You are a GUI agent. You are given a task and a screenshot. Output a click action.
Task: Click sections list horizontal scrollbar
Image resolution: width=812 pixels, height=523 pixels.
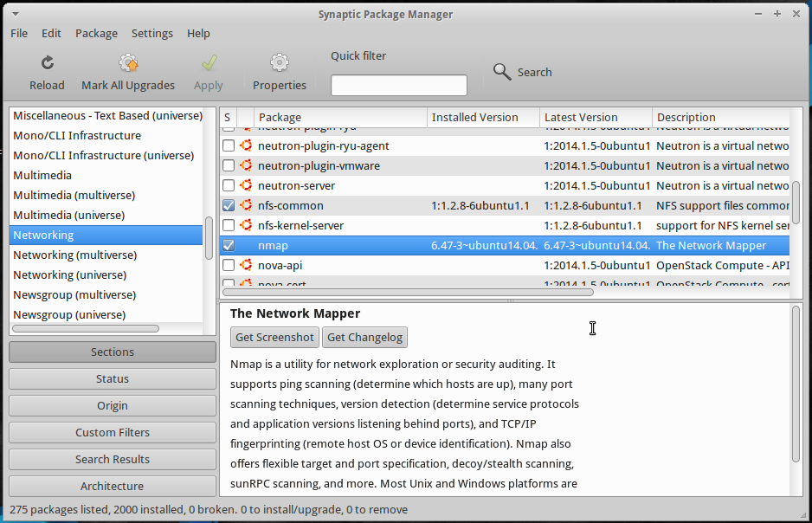click(x=86, y=329)
